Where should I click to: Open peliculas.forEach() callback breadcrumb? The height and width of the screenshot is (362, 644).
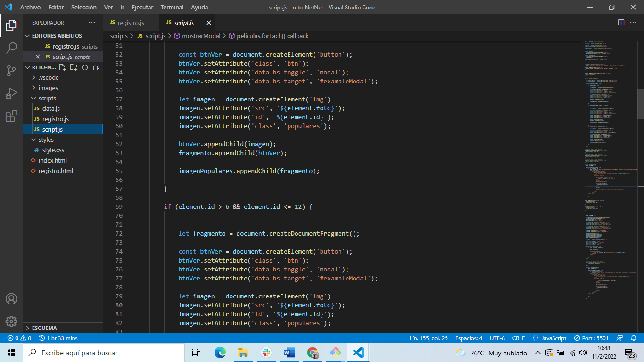269,36
